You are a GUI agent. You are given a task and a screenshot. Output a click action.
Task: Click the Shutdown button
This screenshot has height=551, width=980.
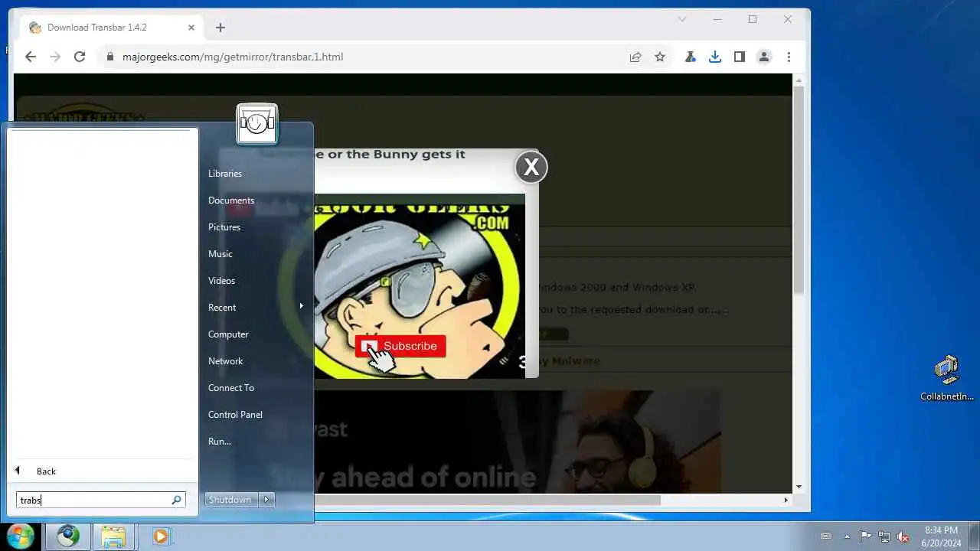[x=230, y=500]
